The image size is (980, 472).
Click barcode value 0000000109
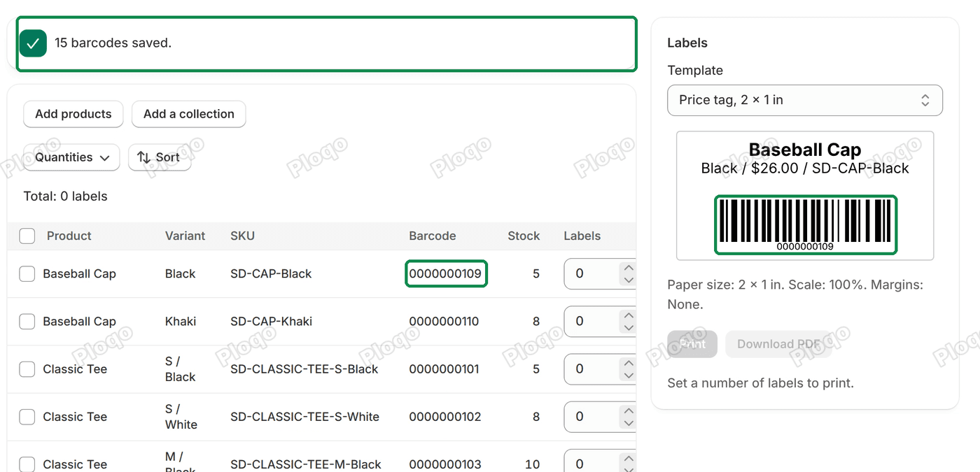tap(446, 274)
